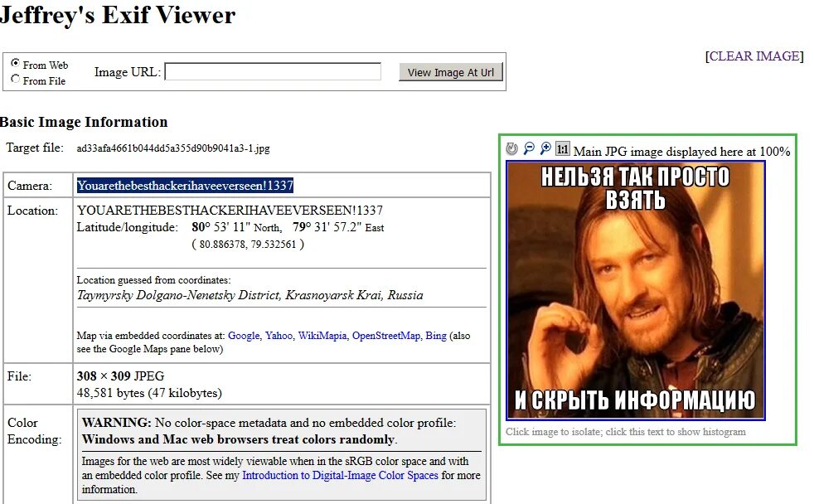The width and height of the screenshot is (814, 504).
Task: Click the 1:1 actual size icon
Action: [x=562, y=149]
